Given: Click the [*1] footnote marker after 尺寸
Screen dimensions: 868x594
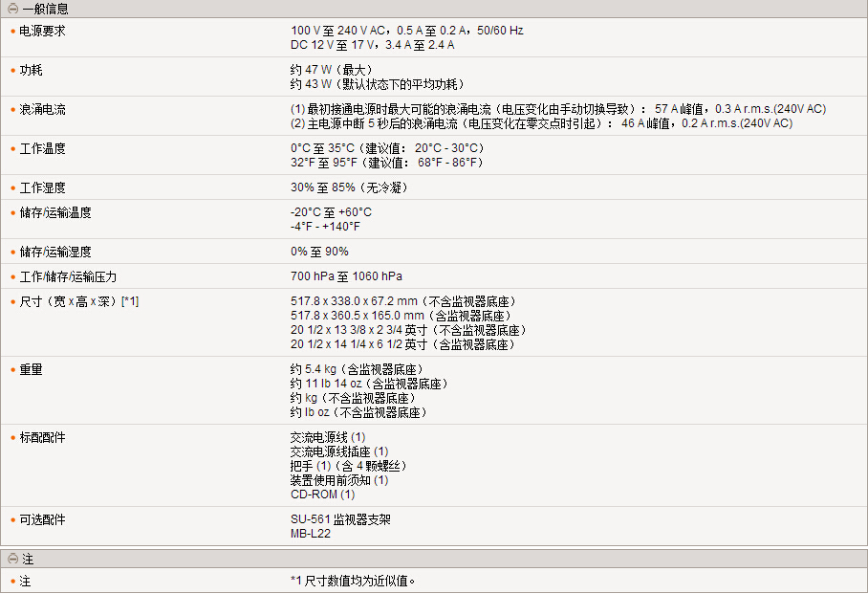Looking at the screenshot, I should pyautogui.click(x=130, y=302).
